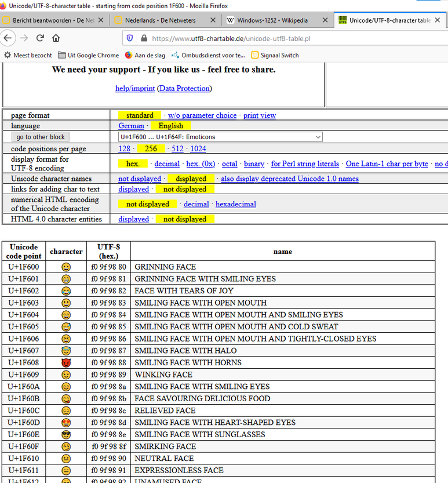This screenshot has height=483, width=448.
Task: Reload the page with the refresh icon
Action: click(40, 38)
